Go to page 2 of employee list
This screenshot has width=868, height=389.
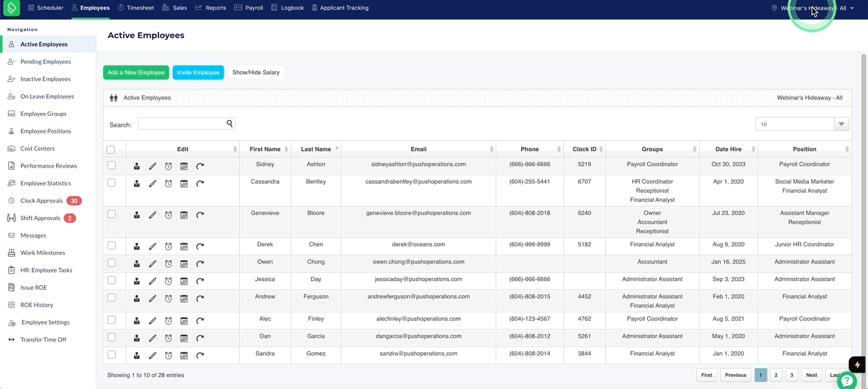[x=776, y=375]
